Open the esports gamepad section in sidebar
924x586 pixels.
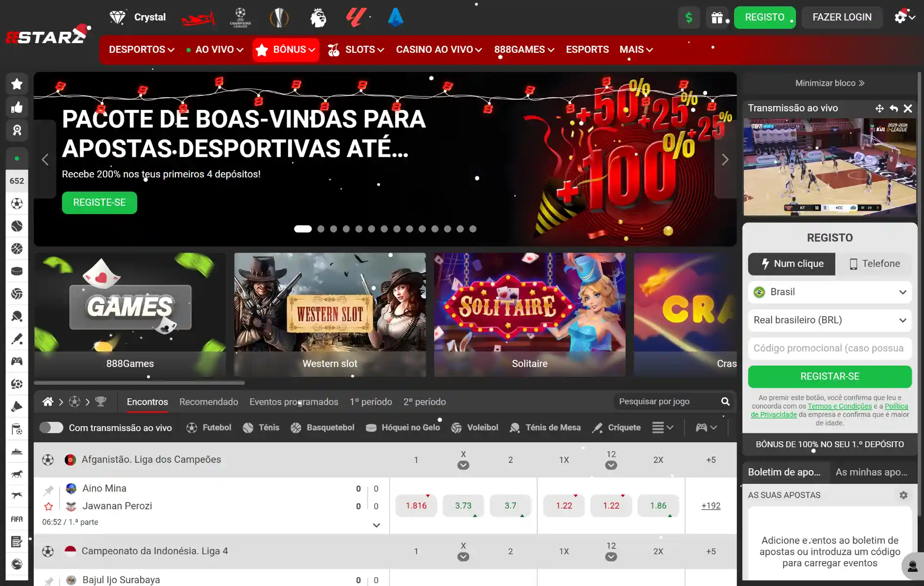17,361
